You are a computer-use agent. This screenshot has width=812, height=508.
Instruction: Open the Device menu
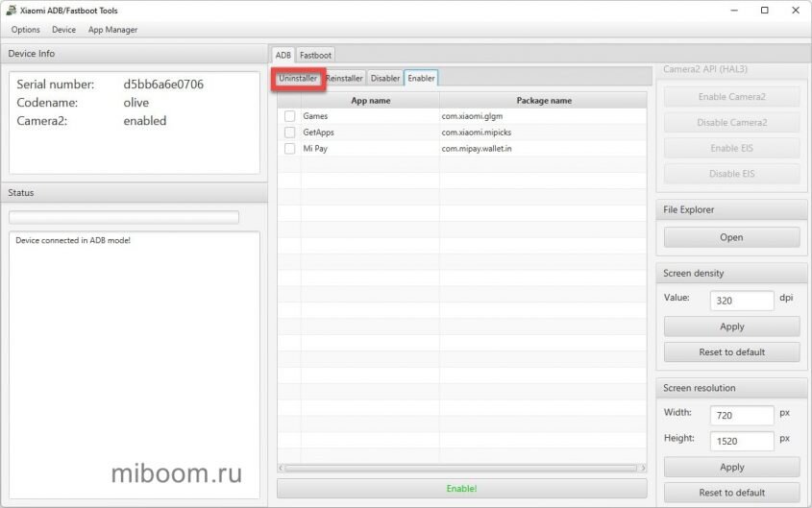63,30
